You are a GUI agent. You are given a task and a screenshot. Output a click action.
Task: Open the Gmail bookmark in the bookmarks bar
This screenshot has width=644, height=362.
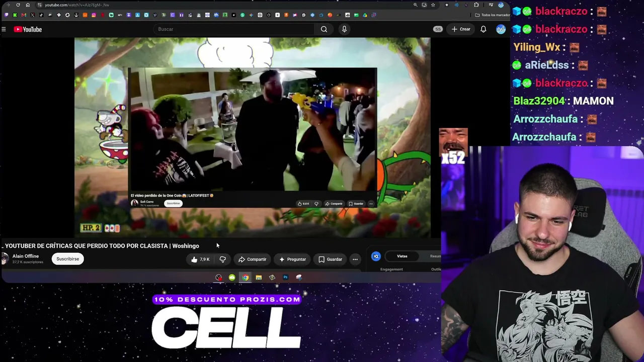coord(24,15)
